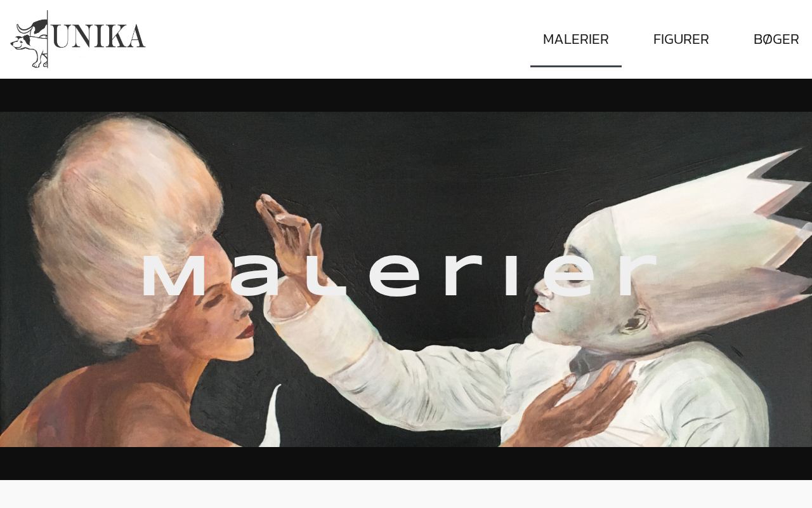812x508 pixels.
Task: Click the large Malerier heading text
Action: tap(398, 276)
